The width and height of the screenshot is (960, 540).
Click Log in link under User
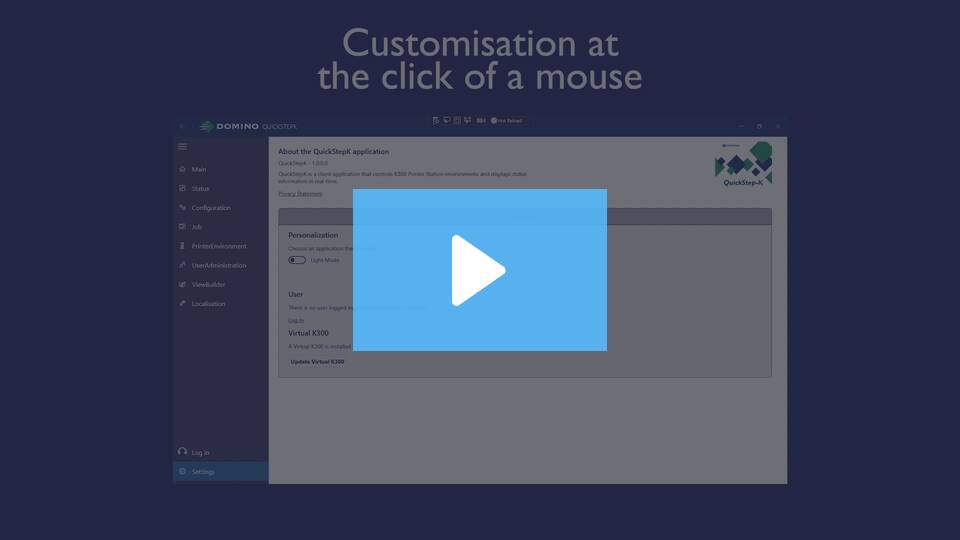[296, 320]
